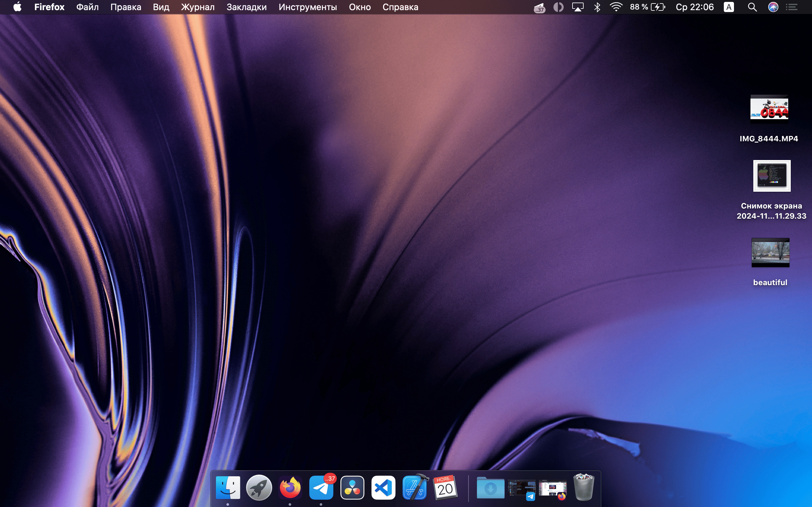Launch Launchpad from the Dock
The height and width of the screenshot is (507, 812).
tap(259, 488)
